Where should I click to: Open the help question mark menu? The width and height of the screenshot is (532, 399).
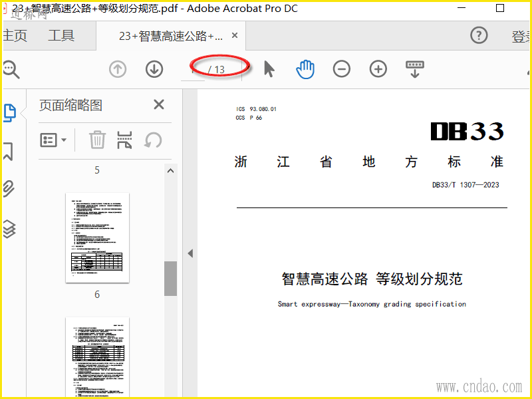(x=479, y=35)
